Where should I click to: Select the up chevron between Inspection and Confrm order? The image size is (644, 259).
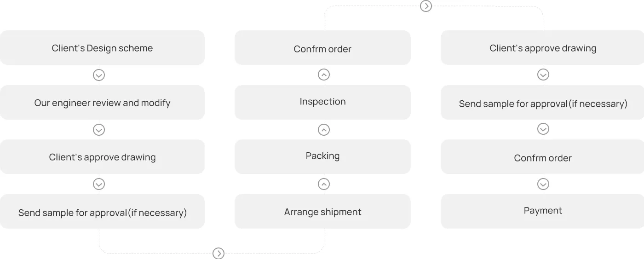point(324,75)
